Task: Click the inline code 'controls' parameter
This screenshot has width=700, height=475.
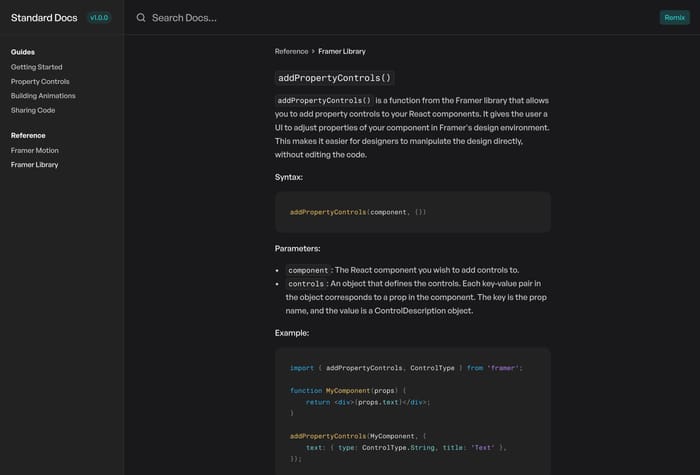Action: pos(306,284)
